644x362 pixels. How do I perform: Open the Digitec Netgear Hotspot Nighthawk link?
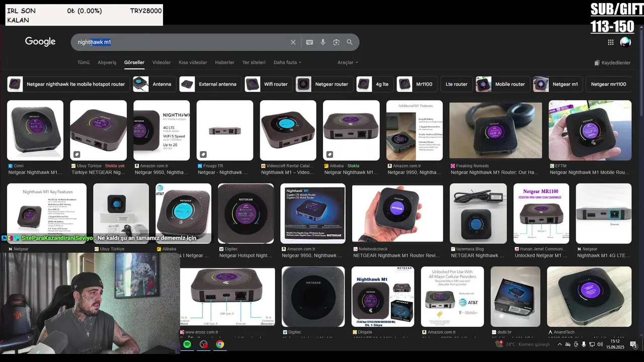pyautogui.click(x=246, y=255)
